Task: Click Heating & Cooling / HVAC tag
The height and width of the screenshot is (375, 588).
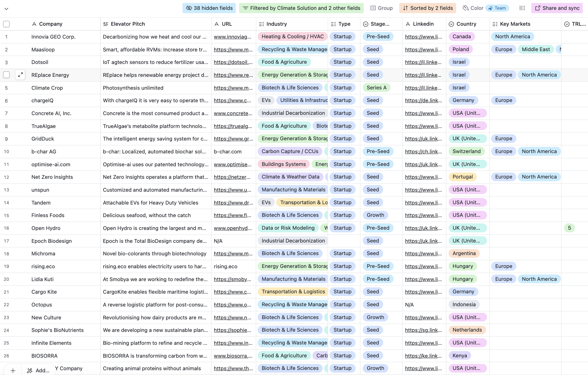Action: pyautogui.click(x=293, y=36)
